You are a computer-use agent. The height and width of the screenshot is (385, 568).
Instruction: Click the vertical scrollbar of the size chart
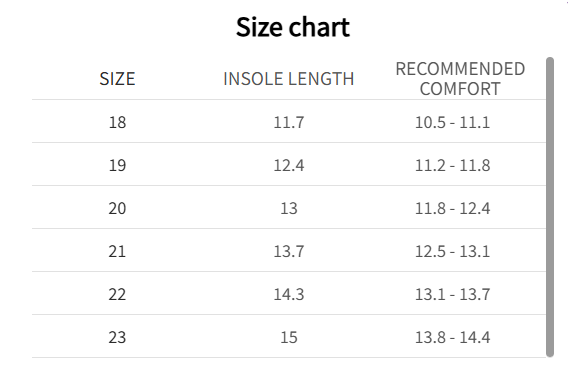(x=550, y=207)
